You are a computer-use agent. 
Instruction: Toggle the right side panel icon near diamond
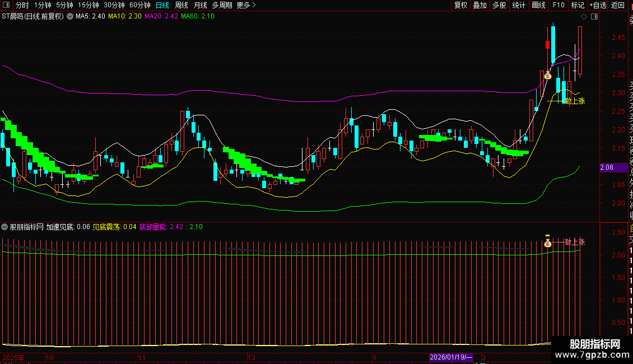[x=594, y=17]
